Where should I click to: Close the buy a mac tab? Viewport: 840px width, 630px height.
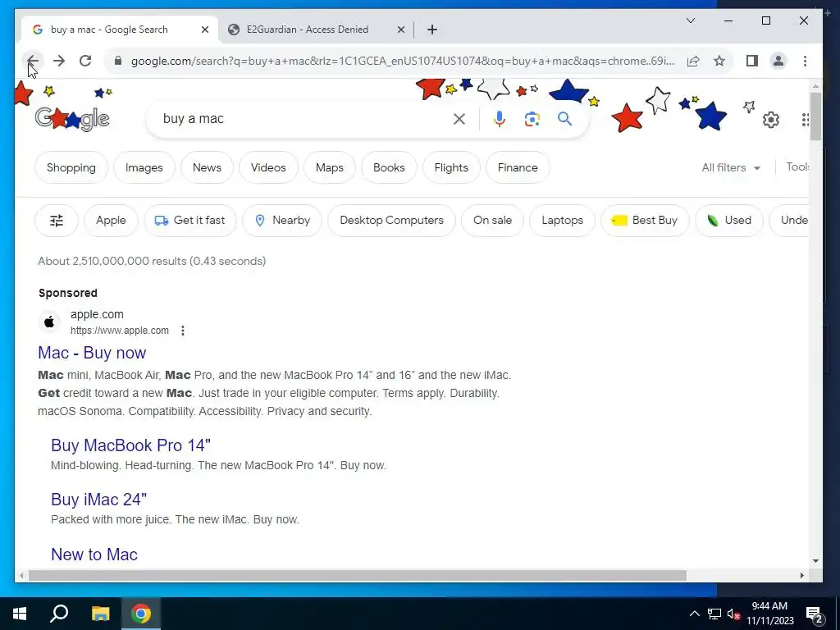(204, 30)
